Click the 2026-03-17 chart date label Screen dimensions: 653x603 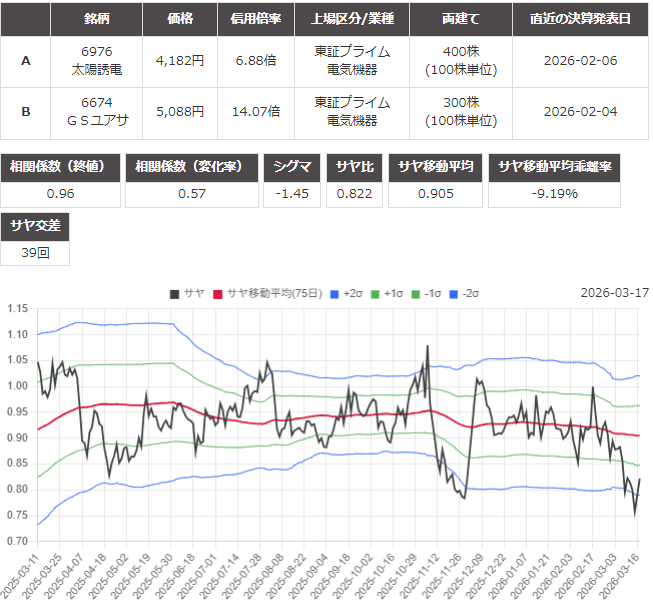pos(614,293)
